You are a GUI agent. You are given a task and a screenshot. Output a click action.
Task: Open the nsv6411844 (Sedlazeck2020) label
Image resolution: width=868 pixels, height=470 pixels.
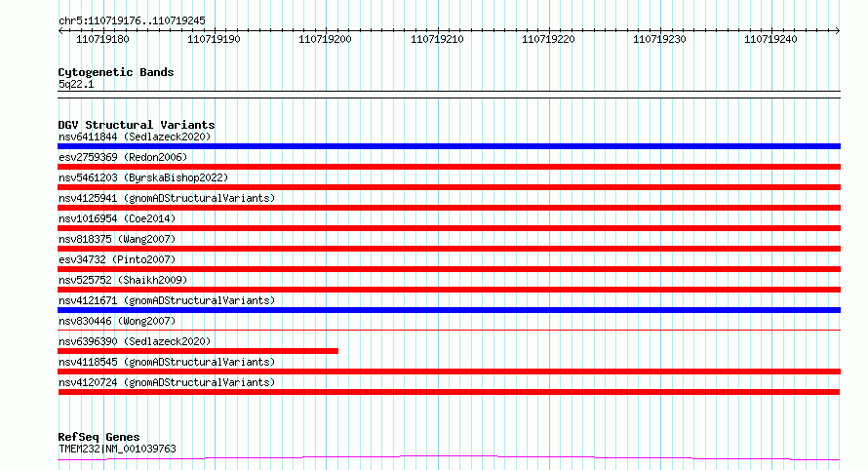click(135, 137)
